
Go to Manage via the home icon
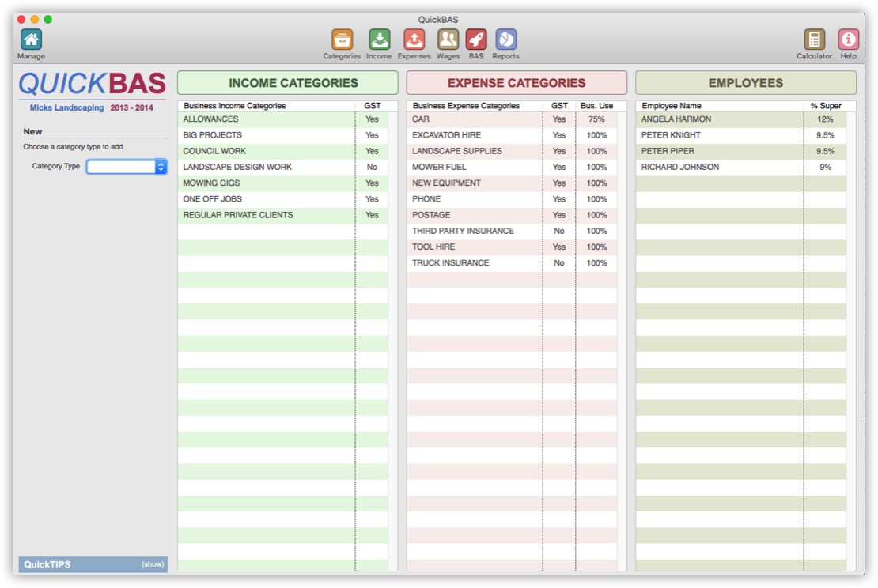coord(31,37)
